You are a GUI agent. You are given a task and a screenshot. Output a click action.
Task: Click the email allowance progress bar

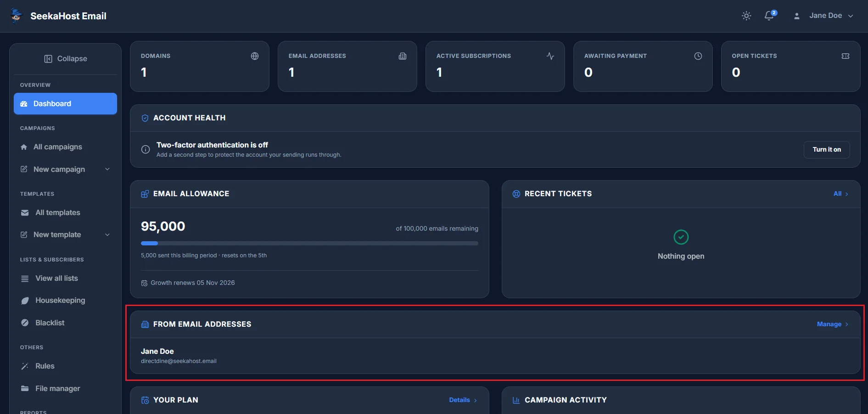[309, 243]
